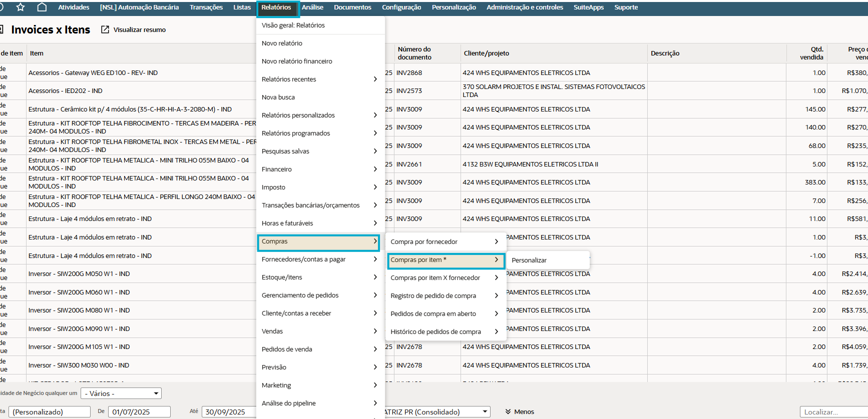This screenshot has height=419, width=868.
Task: Click Visão geral: Relatórios
Action: (x=293, y=25)
